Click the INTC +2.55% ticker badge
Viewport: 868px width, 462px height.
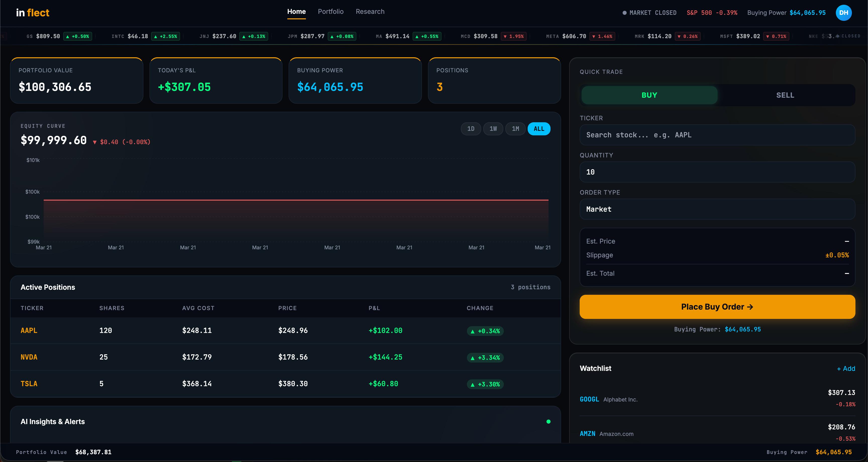166,36
